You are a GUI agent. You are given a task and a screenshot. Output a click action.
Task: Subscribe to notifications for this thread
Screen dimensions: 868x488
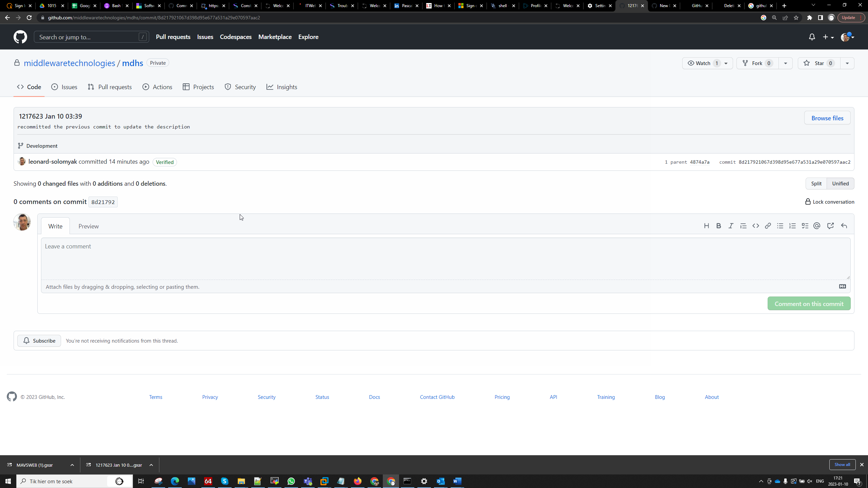tap(39, 341)
